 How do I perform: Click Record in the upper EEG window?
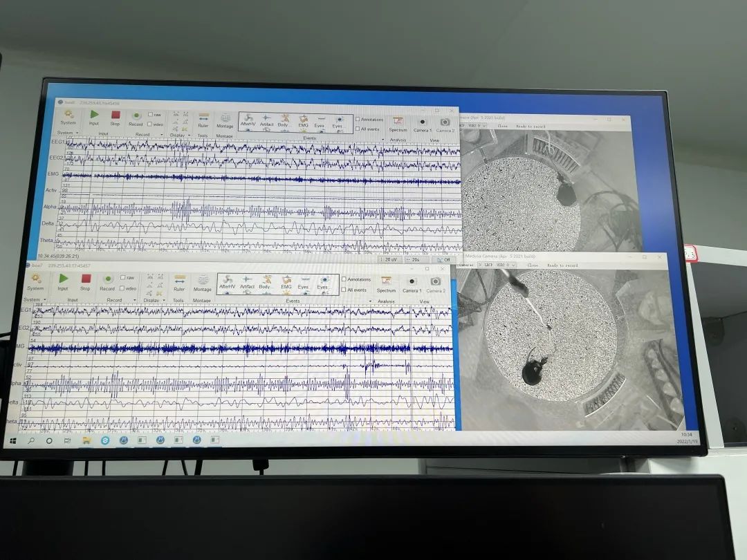point(136,118)
